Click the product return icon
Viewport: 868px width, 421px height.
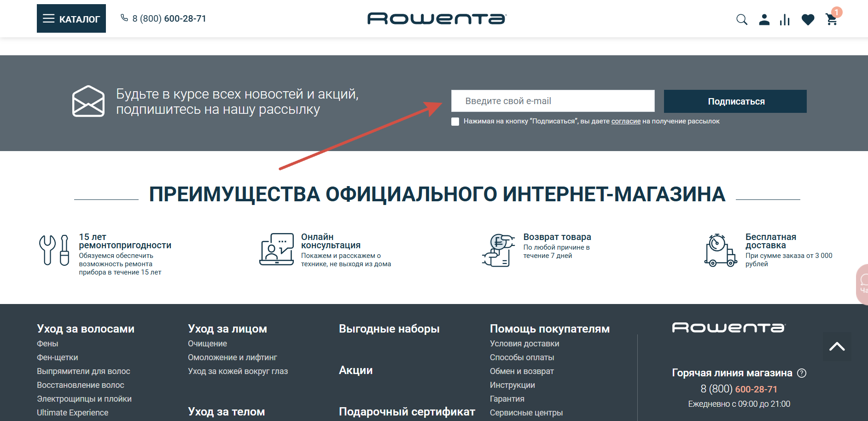point(498,250)
